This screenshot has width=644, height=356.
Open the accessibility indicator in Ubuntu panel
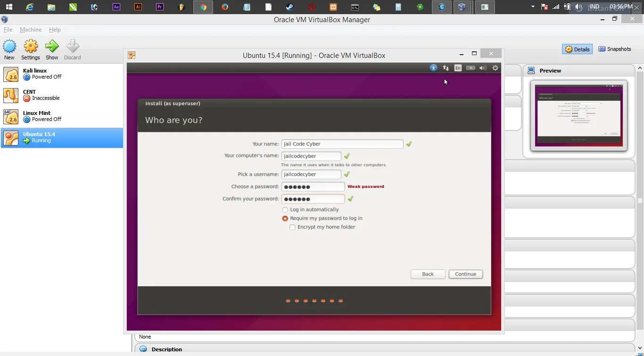434,68
